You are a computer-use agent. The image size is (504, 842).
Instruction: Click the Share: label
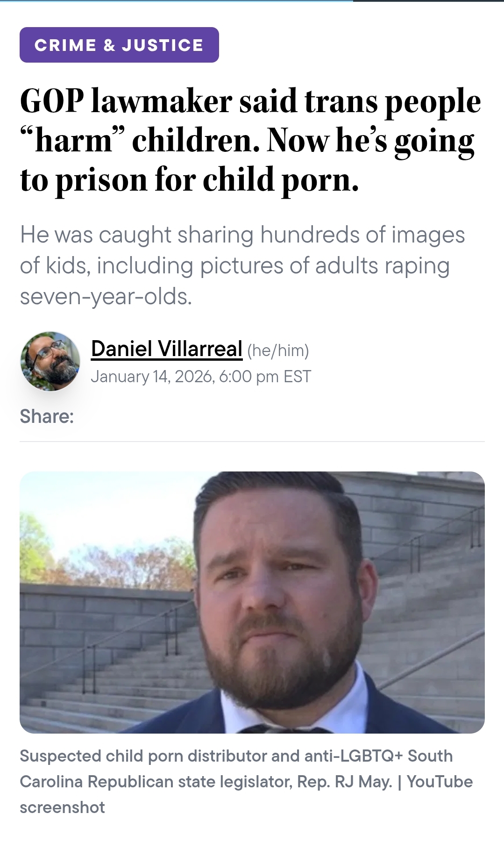click(47, 416)
